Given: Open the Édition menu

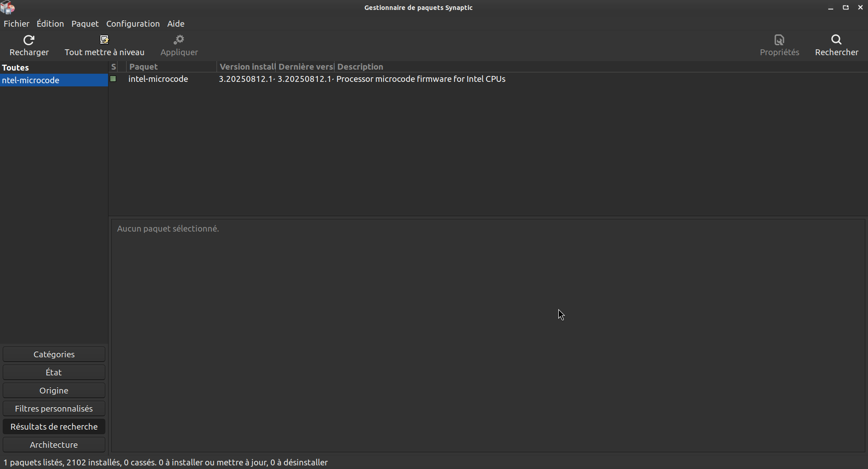Looking at the screenshot, I should point(50,24).
